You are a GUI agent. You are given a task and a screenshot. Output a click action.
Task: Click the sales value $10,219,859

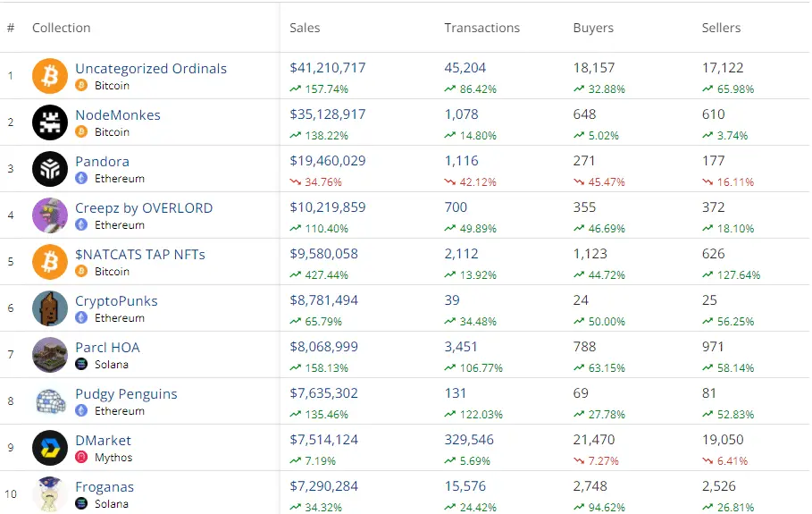pyautogui.click(x=327, y=207)
